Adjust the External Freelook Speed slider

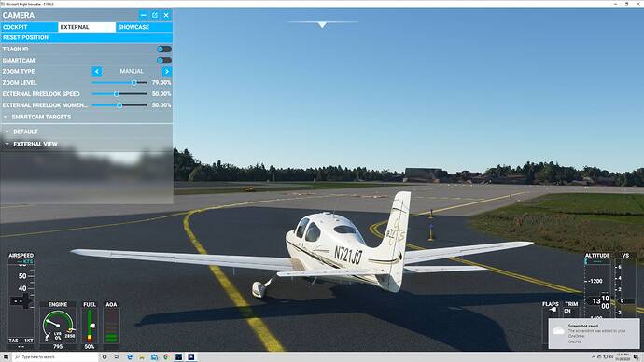tap(119, 94)
